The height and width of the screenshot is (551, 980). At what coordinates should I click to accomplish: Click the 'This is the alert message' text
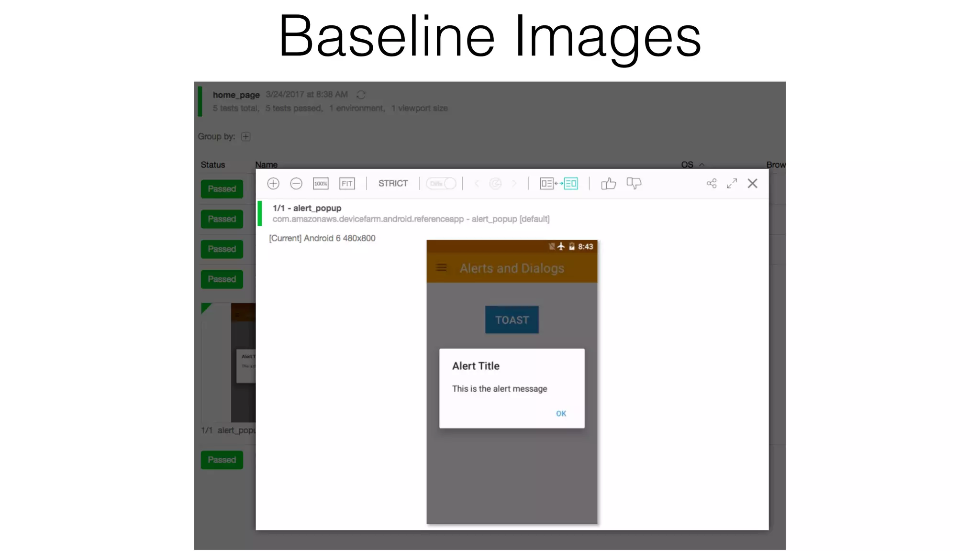(x=500, y=389)
